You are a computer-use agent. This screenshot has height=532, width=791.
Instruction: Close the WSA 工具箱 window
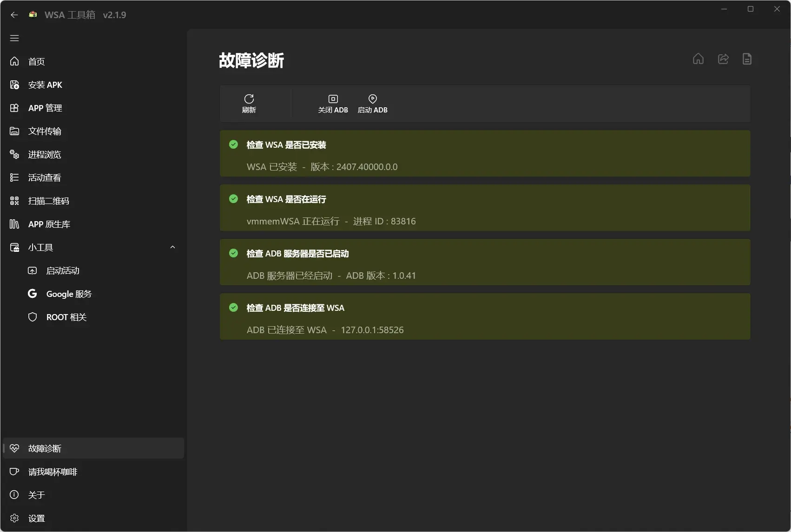point(777,9)
